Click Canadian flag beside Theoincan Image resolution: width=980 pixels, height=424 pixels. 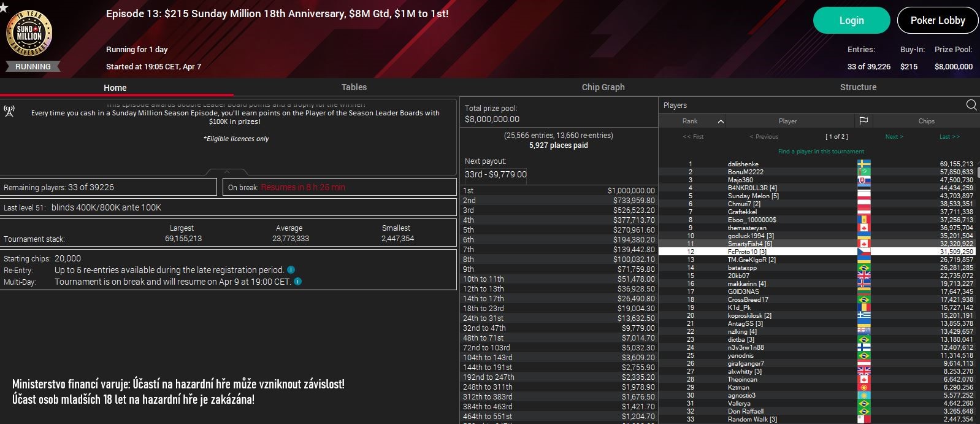click(863, 379)
